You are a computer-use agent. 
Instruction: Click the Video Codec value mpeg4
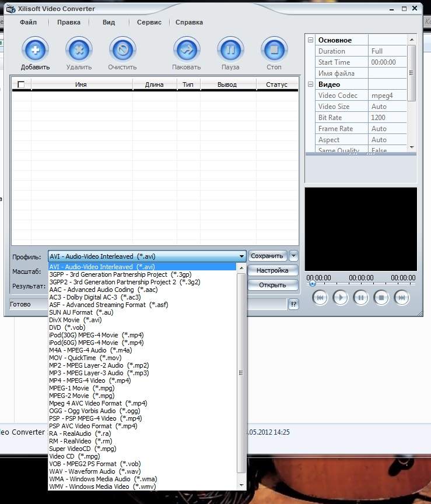387,96
